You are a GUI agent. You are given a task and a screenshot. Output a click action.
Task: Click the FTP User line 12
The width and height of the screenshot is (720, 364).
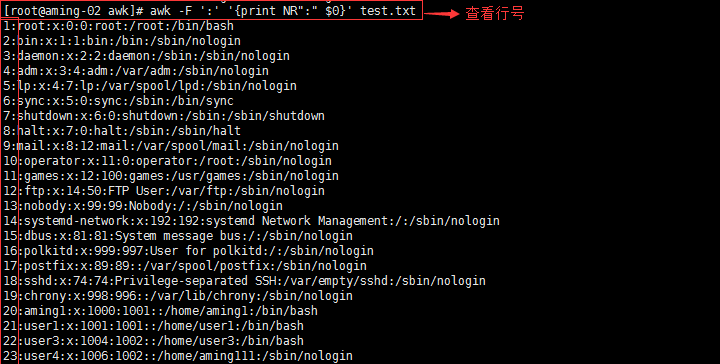(164, 191)
